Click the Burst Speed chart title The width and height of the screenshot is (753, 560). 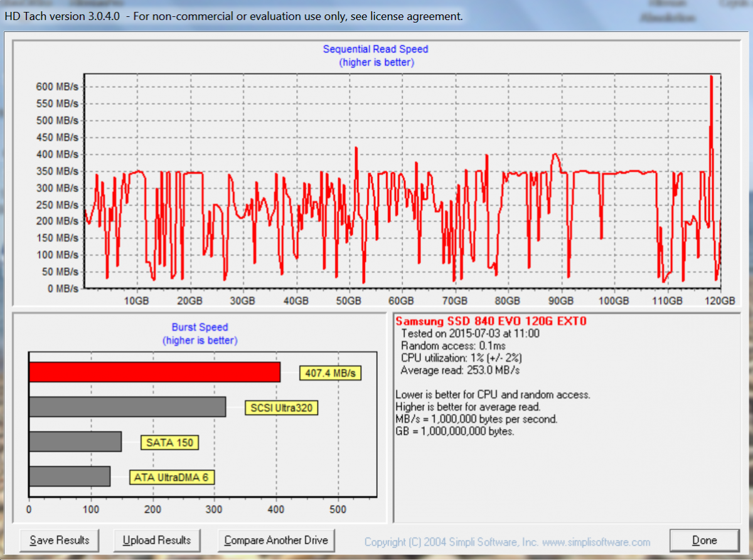pos(200,327)
